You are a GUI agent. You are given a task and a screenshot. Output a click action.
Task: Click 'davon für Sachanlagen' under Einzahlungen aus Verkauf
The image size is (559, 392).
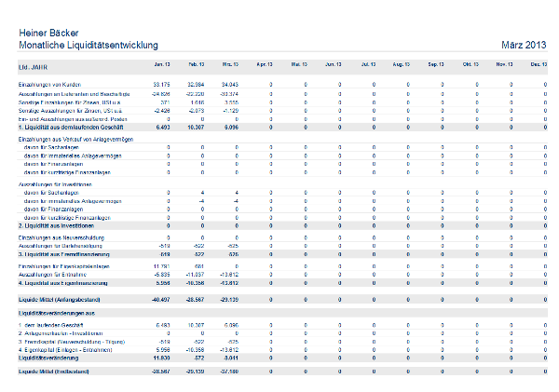pos(51,147)
